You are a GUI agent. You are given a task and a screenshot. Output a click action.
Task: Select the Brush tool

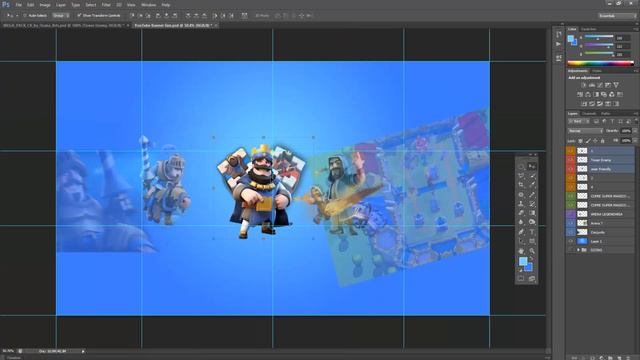[532, 195]
